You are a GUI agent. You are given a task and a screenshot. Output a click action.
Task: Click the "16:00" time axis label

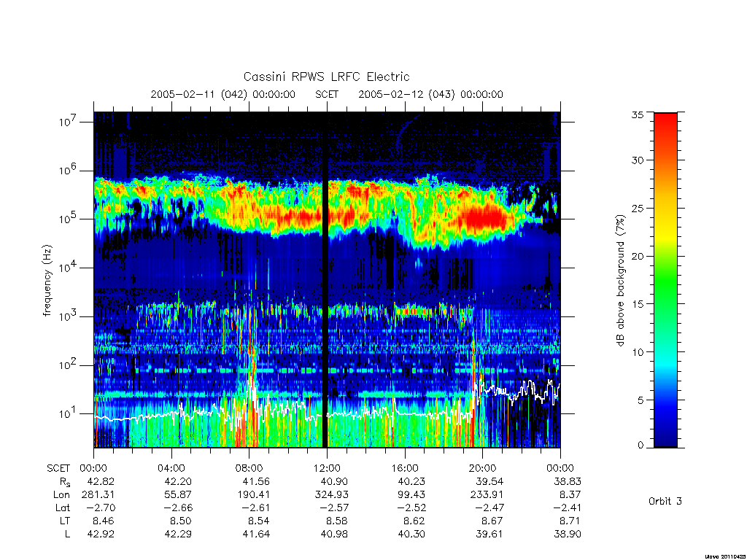coord(405,468)
